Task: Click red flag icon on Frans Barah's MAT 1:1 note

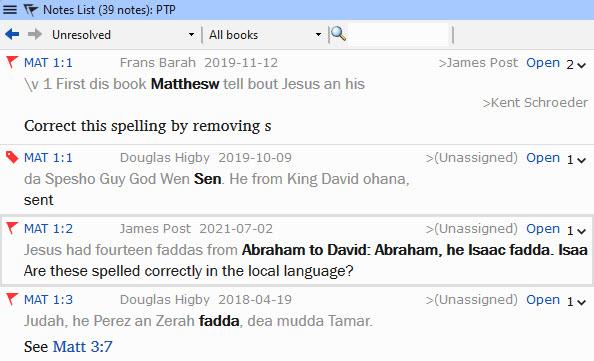Action: point(12,62)
